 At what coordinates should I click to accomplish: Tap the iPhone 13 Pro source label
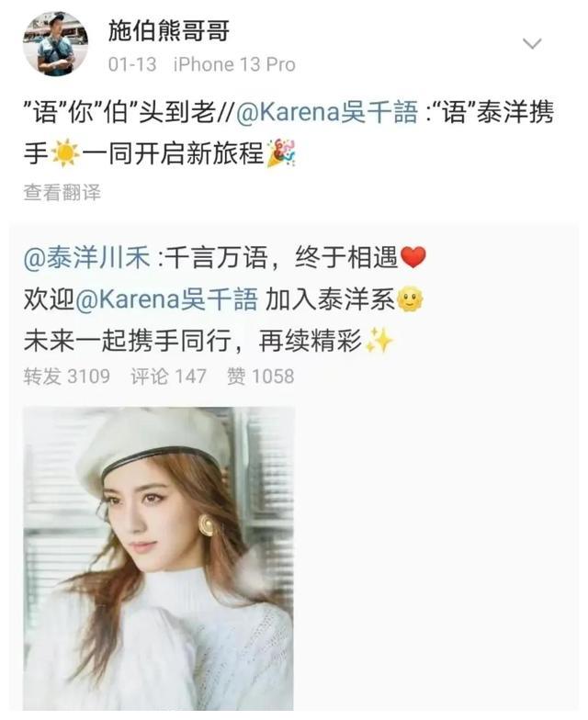pyautogui.click(x=234, y=64)
